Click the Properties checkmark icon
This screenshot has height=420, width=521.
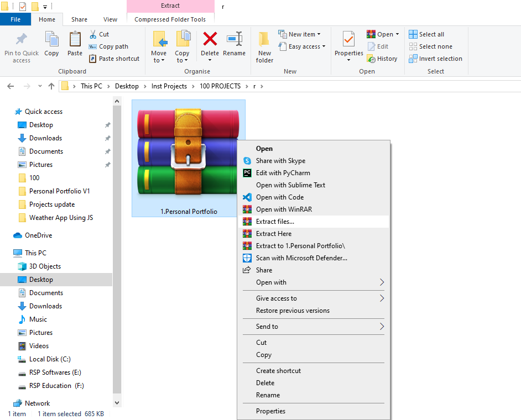348,39
